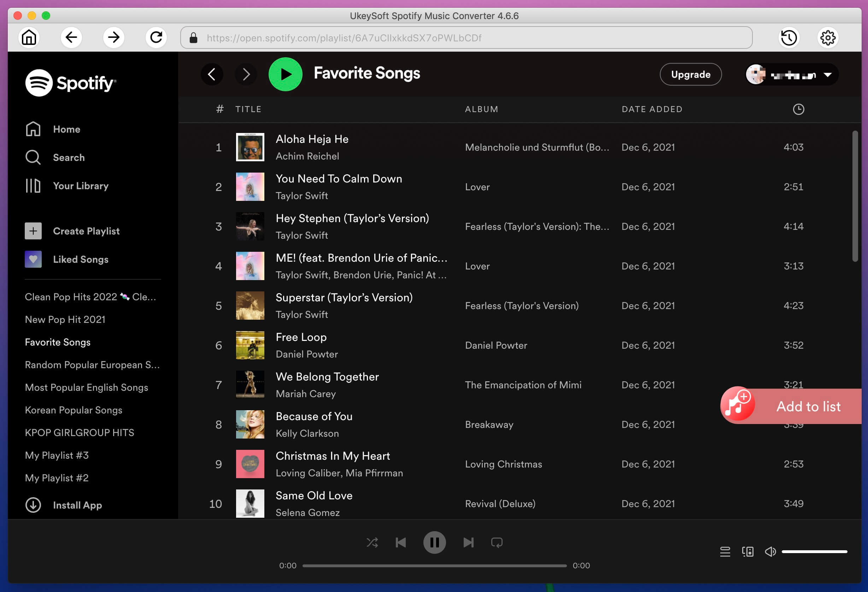Viewport: 868px width, 592px height.
Task: Click the shuffle playback icon
Action: [372, 543]
